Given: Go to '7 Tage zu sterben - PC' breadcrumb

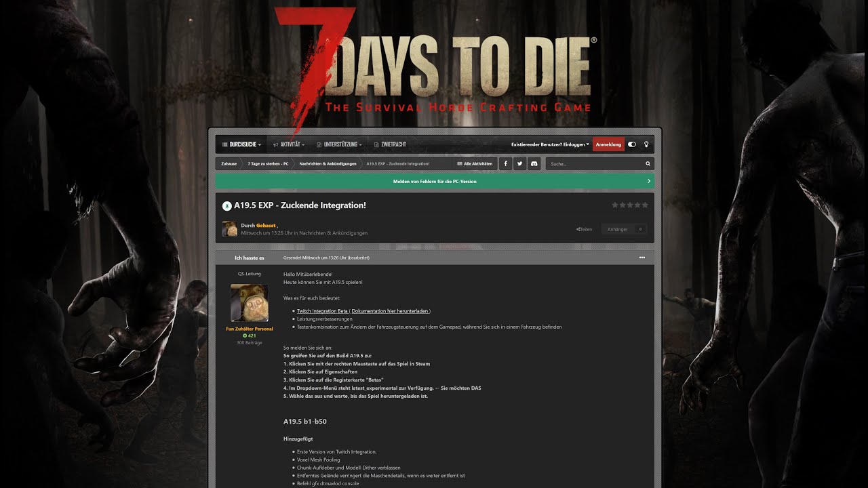Looking at the screenshot, I should [268, 164].
